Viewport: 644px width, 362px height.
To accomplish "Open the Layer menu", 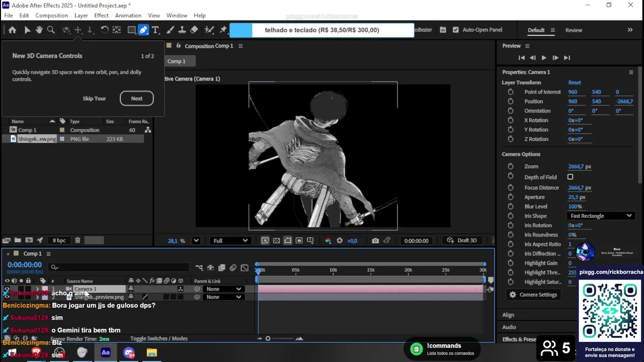I will [81, 16].
